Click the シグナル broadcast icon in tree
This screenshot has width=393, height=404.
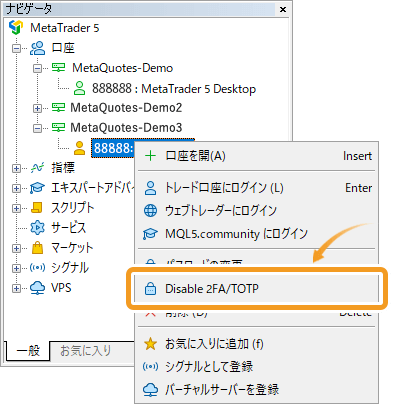coord(37,268)
